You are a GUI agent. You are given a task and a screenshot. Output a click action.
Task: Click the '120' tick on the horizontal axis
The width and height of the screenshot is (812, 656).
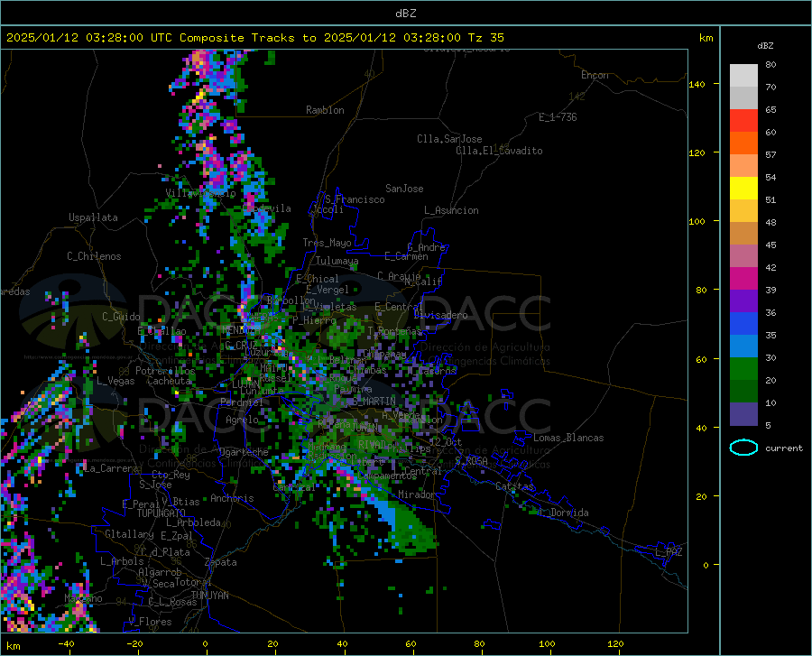click(615, 644)
